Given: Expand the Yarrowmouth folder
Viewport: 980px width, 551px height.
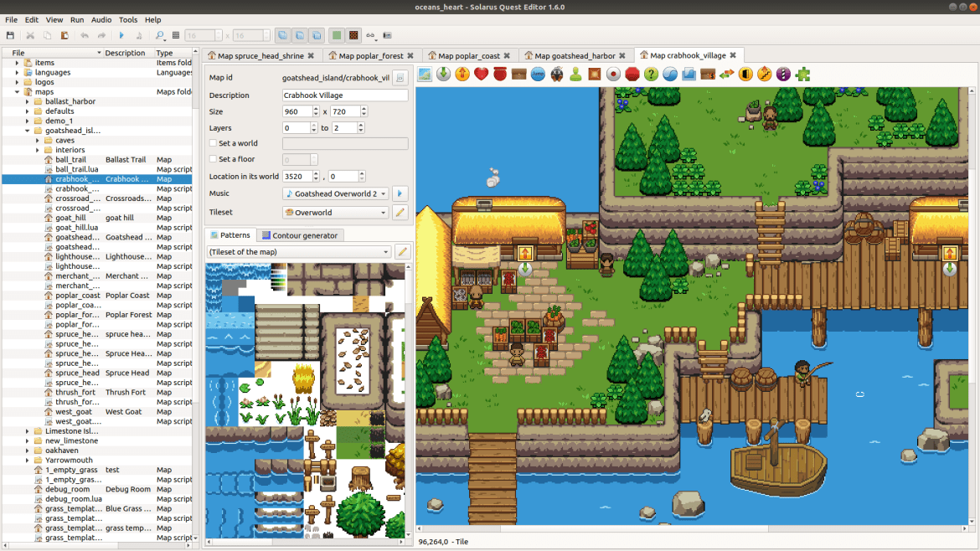Looking at the screenshot, I should 27,461.
